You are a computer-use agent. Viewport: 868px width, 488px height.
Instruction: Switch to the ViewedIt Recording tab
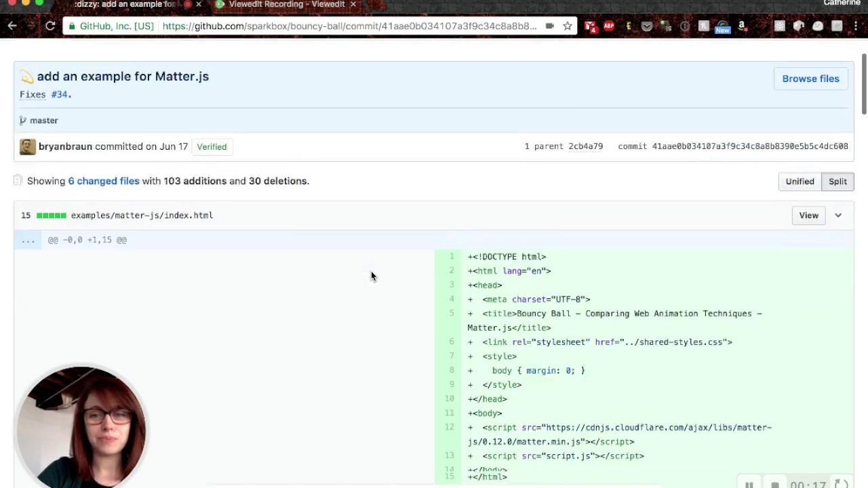(286, 5)
